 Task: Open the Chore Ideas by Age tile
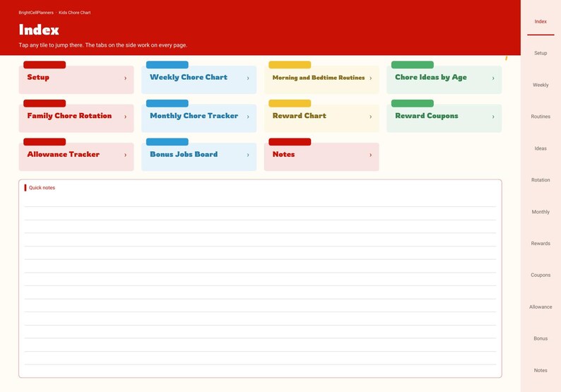coord(444,79)
